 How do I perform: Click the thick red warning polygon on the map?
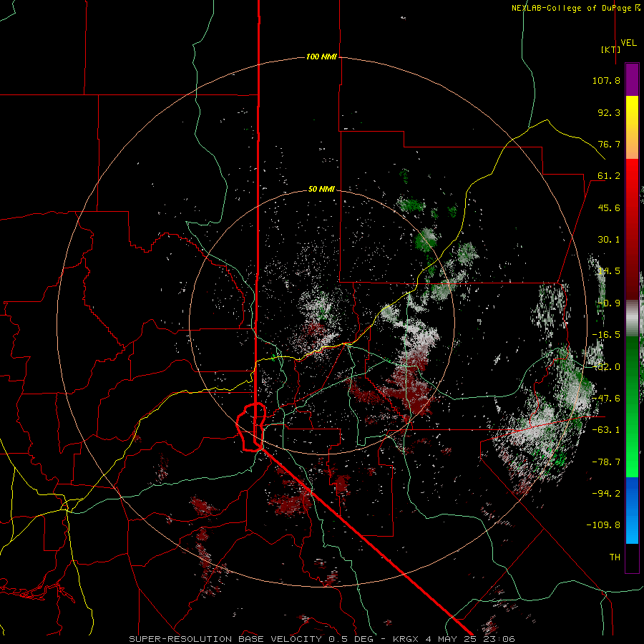pyautogui.click(x=251, y=427)
